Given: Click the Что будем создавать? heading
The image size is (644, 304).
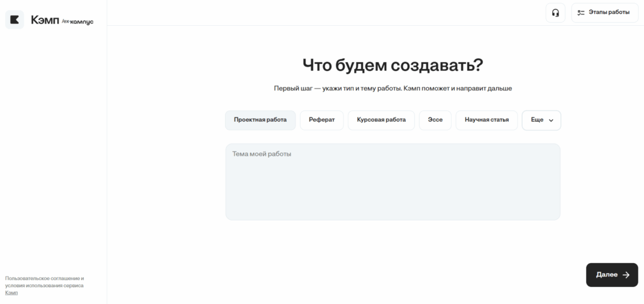Looking at the screenshot, I should [392, 65].
